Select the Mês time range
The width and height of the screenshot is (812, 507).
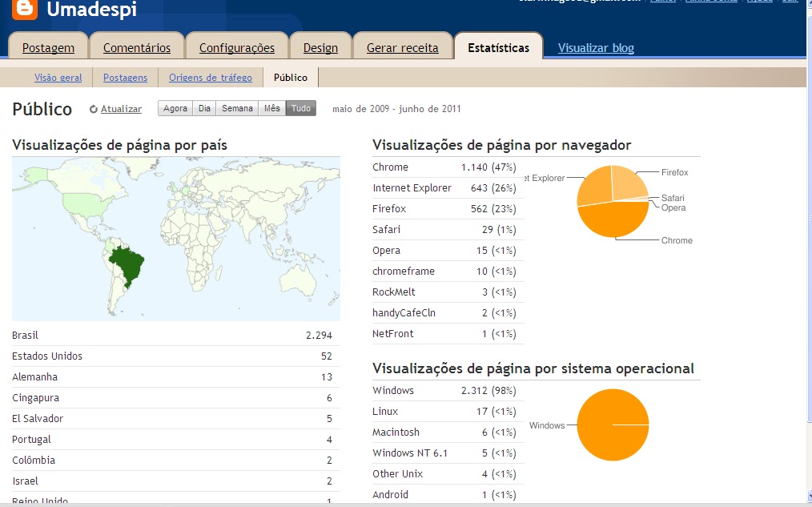coord(272,108)
